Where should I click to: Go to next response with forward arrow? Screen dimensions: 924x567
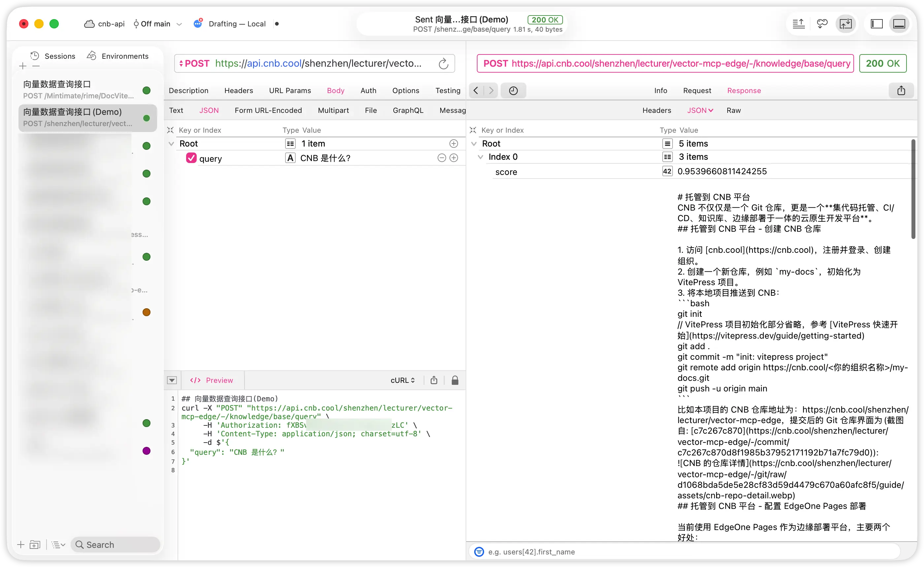(x=491, y=90)
